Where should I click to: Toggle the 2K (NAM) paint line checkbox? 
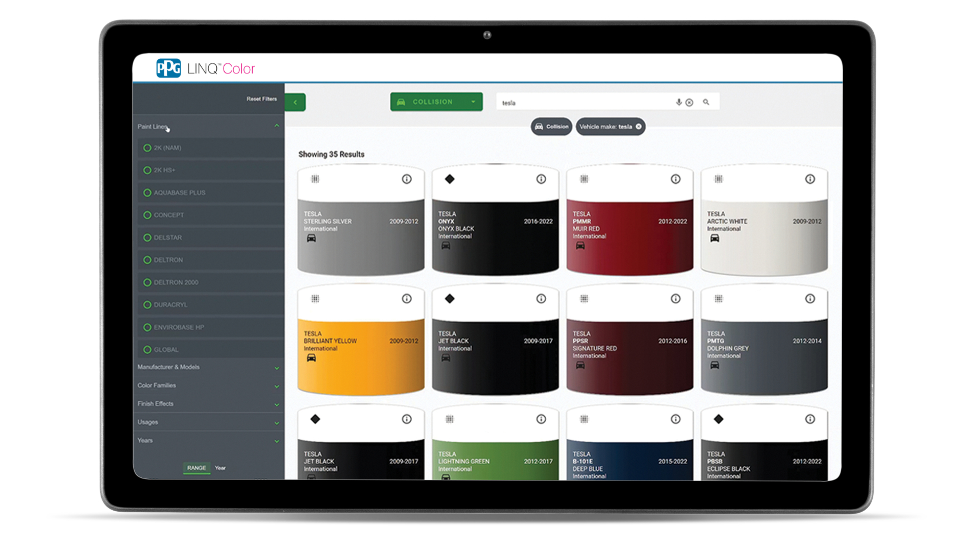148,147
